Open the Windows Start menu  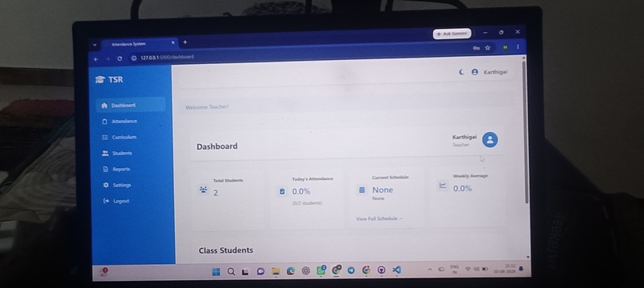click(216, 271)
